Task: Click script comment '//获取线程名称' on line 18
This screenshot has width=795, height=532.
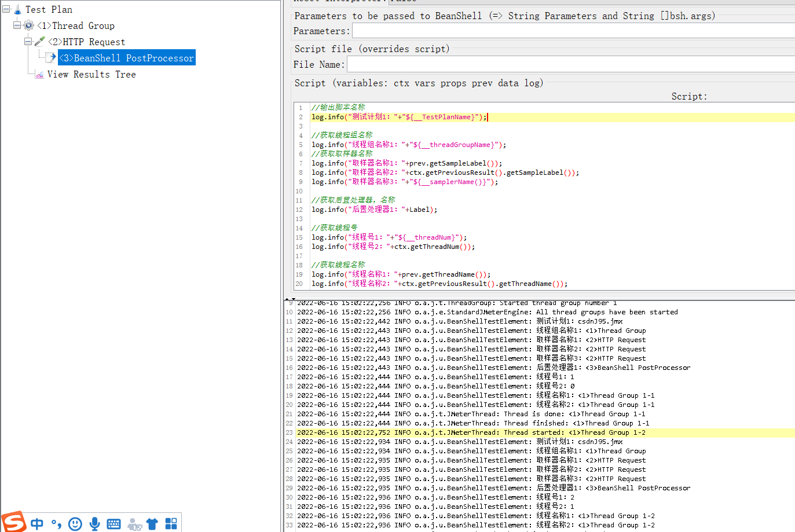Action: click(x=338, y=265)
